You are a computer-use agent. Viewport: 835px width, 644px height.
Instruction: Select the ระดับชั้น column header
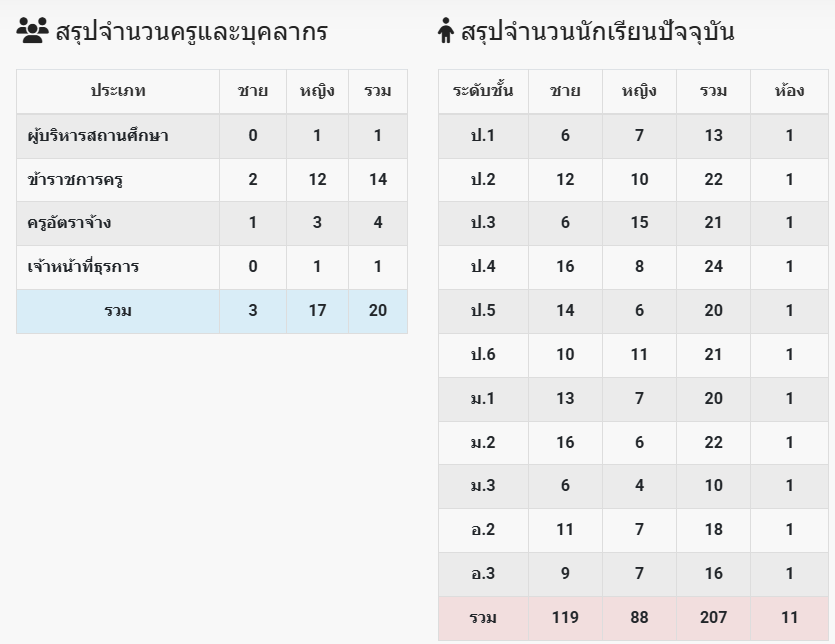(483, 91)
